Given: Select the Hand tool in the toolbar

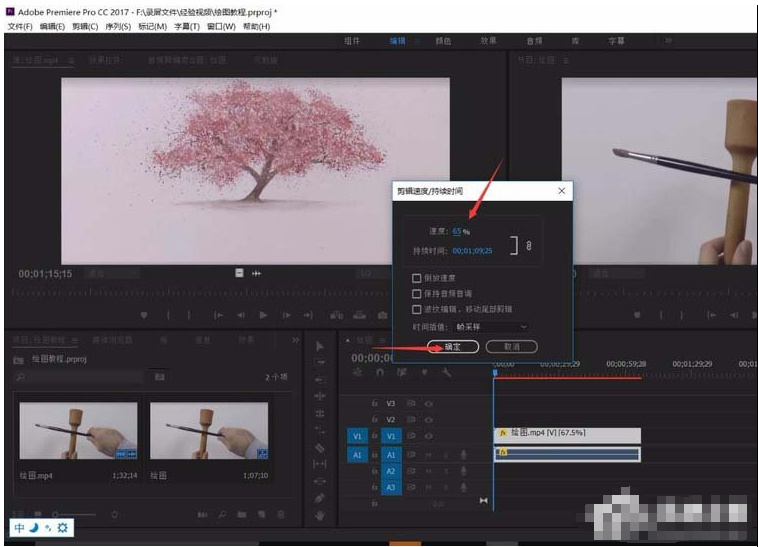Looking at the screenshot, I should click(320, 515).
